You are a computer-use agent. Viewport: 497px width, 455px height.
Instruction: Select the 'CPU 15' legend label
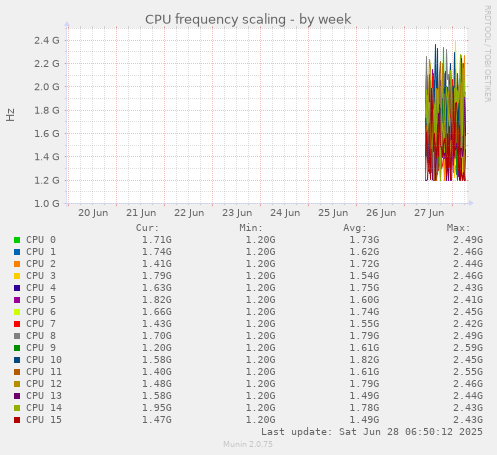(44, 420)
